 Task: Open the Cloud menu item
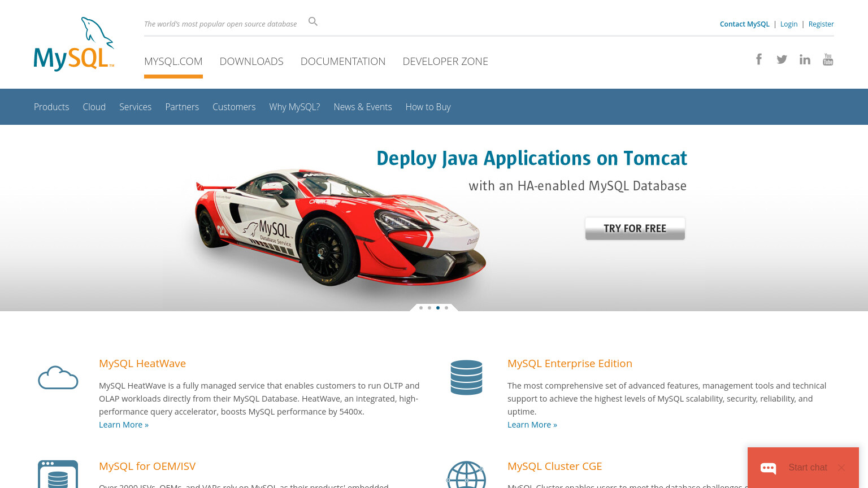(94, 107)
